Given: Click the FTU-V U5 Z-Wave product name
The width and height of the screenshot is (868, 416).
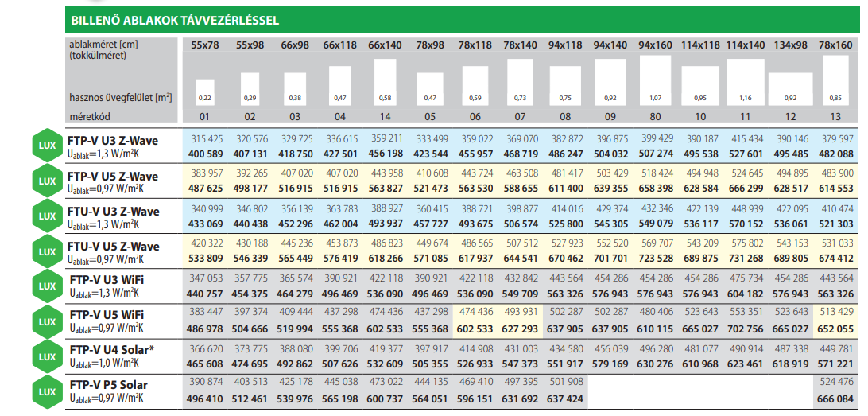Looking at the screenshot, I should point(114,246).
